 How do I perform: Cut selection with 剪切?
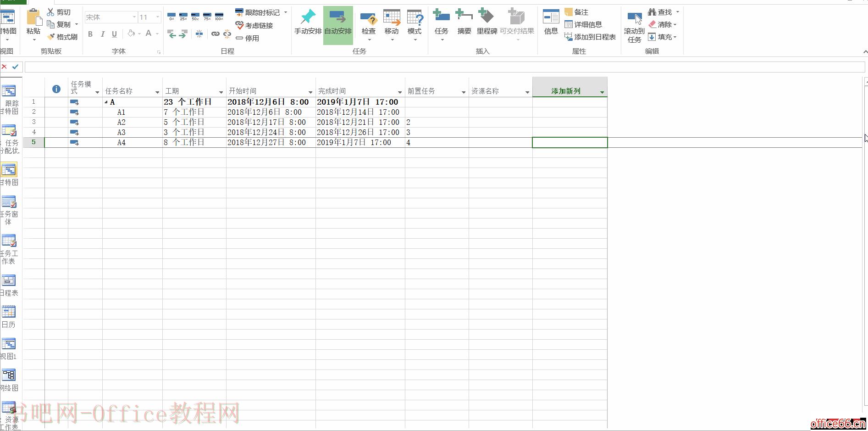(59, 12)
